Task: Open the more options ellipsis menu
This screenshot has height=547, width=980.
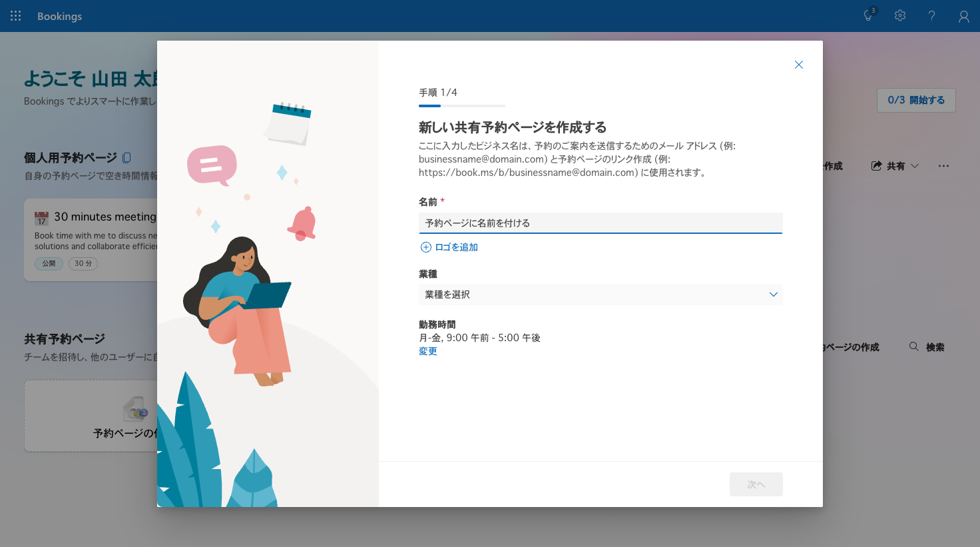Action: 943,166
